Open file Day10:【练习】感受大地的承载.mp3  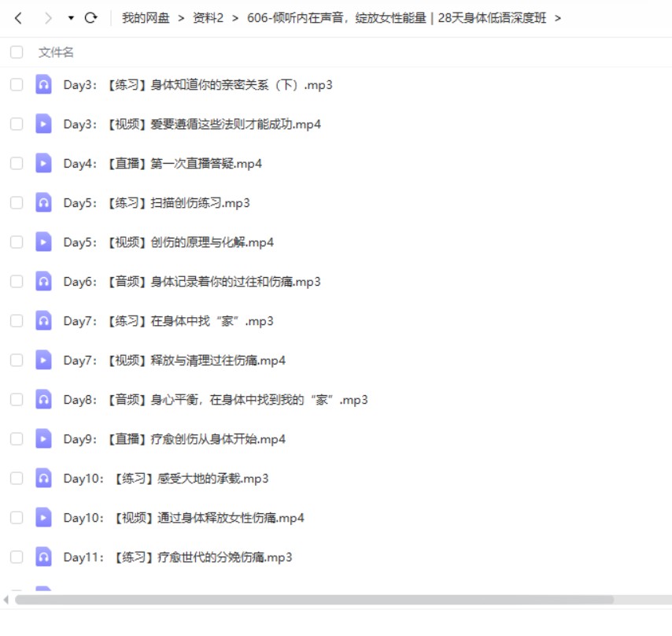click(166, 479)
